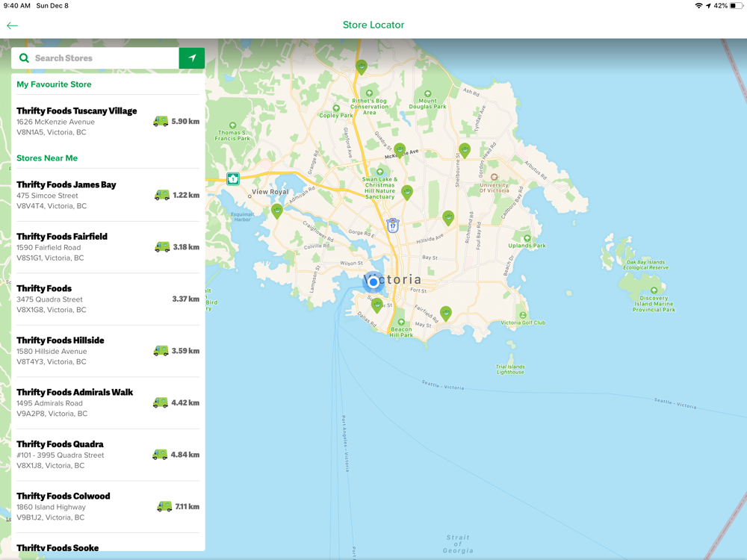747x560 pixels.
Task: Tap address 1495 Admirals Road
Action: click(x=49, y=403)
